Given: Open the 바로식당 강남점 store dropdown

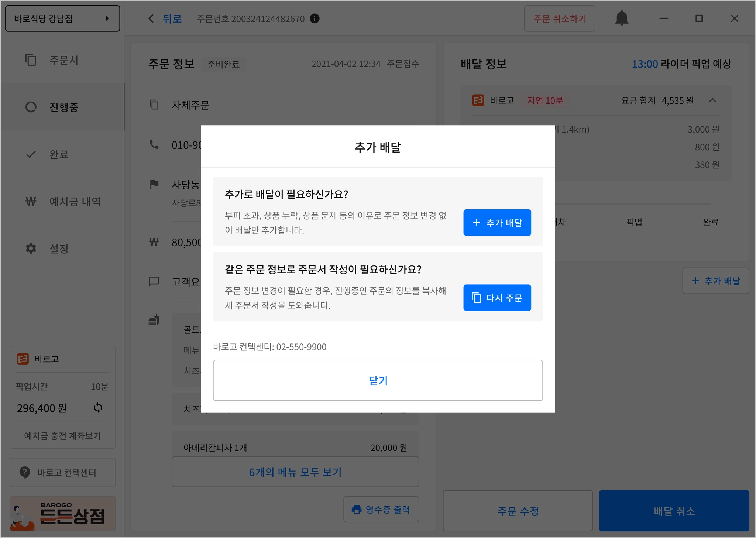Looking at the screenshot, I should pos(62,18).
